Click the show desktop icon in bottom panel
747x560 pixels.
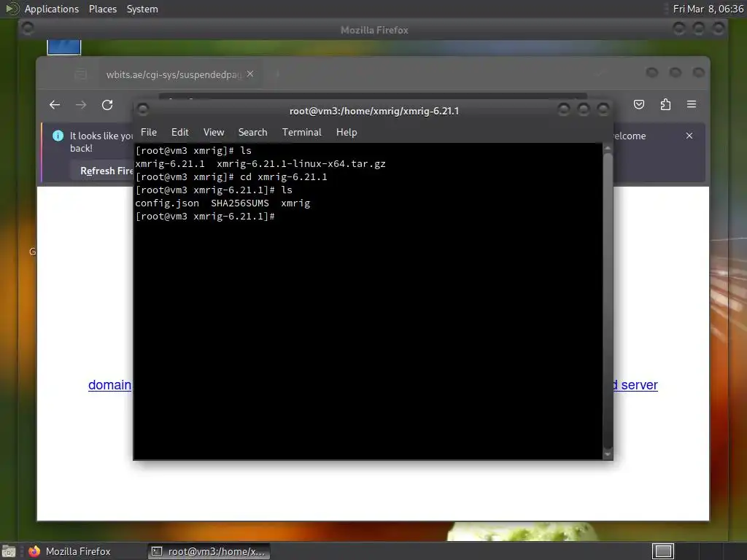tap(9, 551)
